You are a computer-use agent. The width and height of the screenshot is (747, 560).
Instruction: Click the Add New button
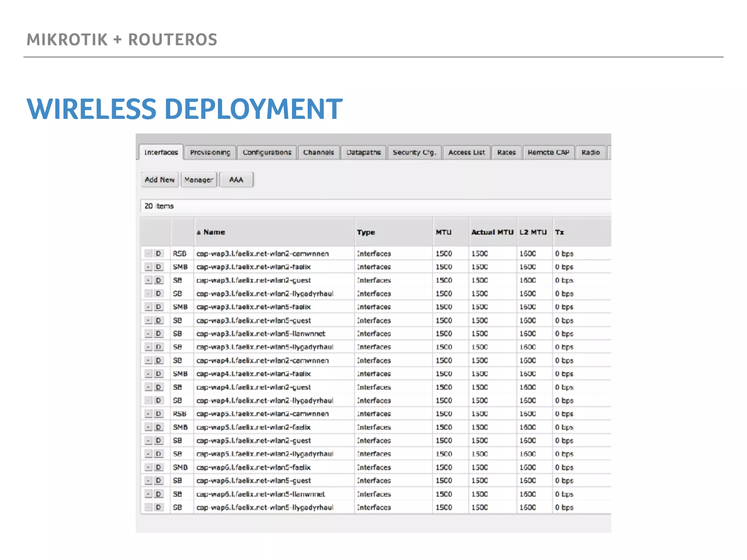pyautogui.click(x=160, y=180)
